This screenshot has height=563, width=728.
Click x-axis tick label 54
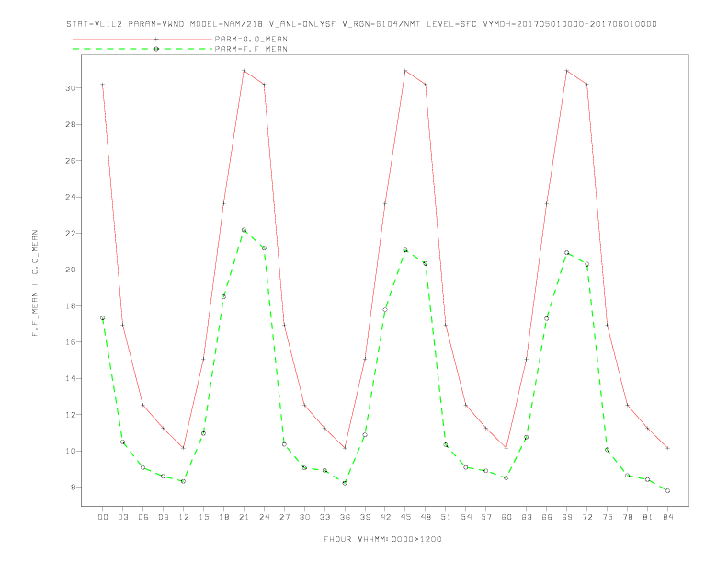pos(466,517)
